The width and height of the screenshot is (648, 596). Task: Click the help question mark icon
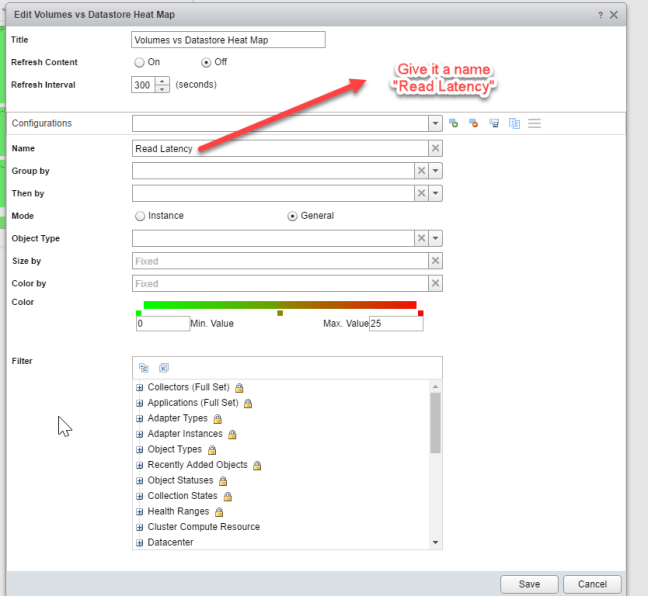click(599, 13)
